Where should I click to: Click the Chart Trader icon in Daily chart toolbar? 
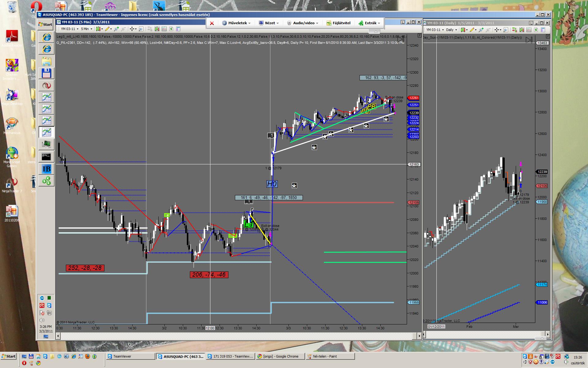[515, 30]
